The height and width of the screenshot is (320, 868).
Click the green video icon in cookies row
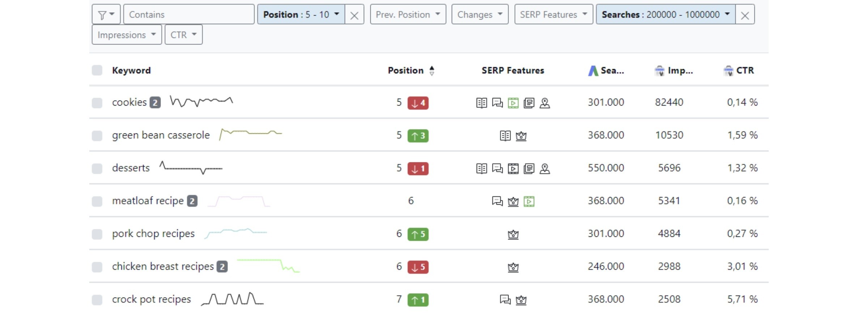(513, 103)
